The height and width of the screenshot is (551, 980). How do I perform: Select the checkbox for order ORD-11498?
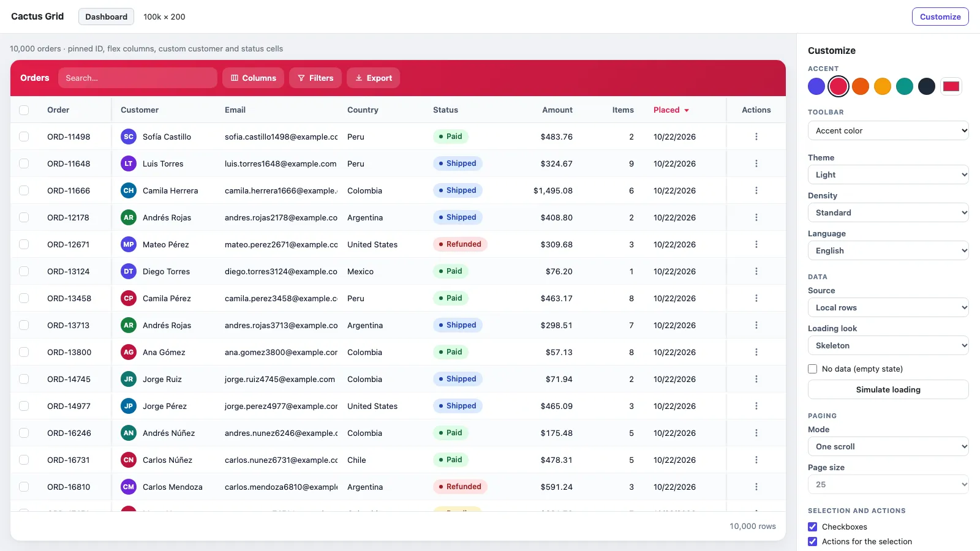pos(24,137)
